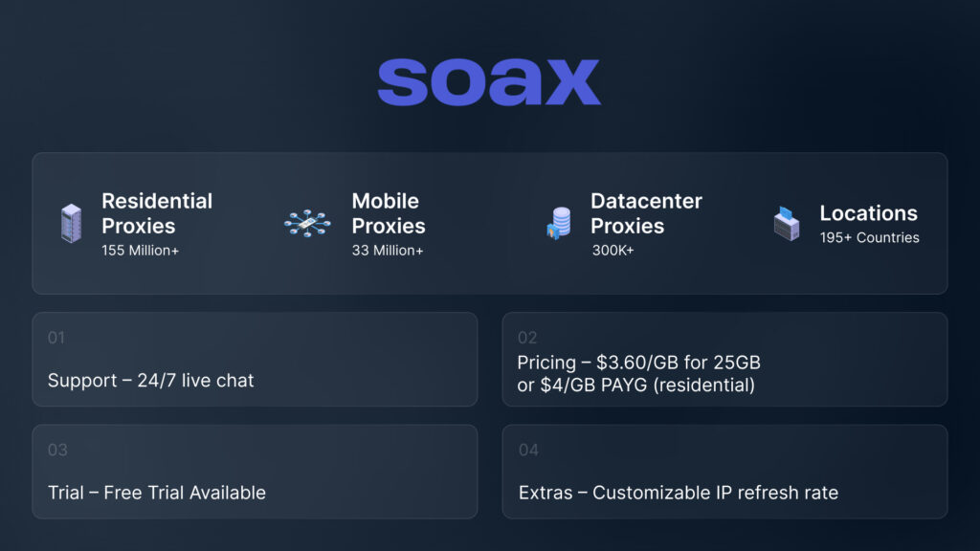This screenshot has width=980, height=551.
Task: Click the 33 Million+ count
Action: (x=388, y=251)
